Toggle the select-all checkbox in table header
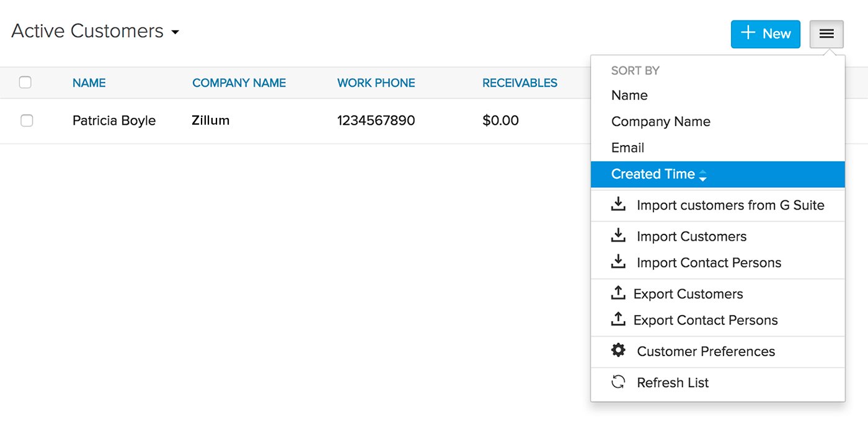This screenshot has height=428, width=868. point(25,82)
